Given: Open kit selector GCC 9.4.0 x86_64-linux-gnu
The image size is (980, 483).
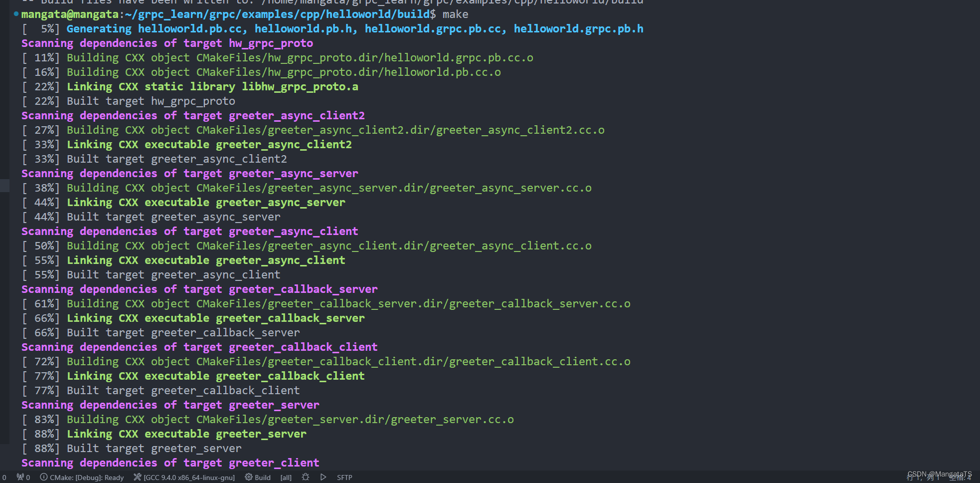Looking at the screenshot, I should point(189,477).
